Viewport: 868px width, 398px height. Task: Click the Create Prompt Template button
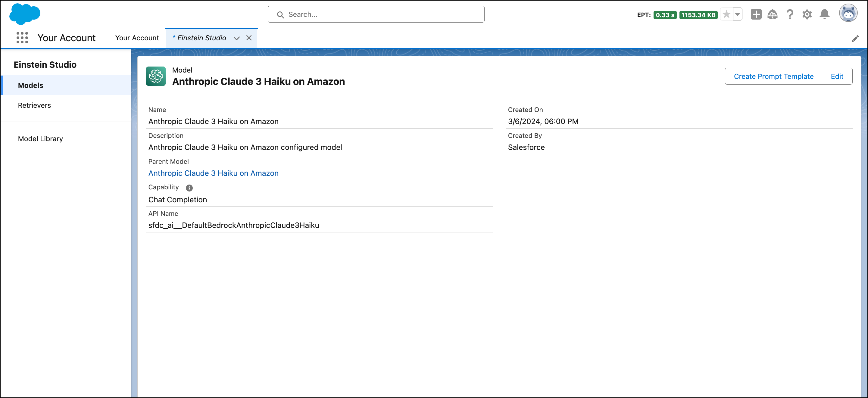click(x=773, y=76)
